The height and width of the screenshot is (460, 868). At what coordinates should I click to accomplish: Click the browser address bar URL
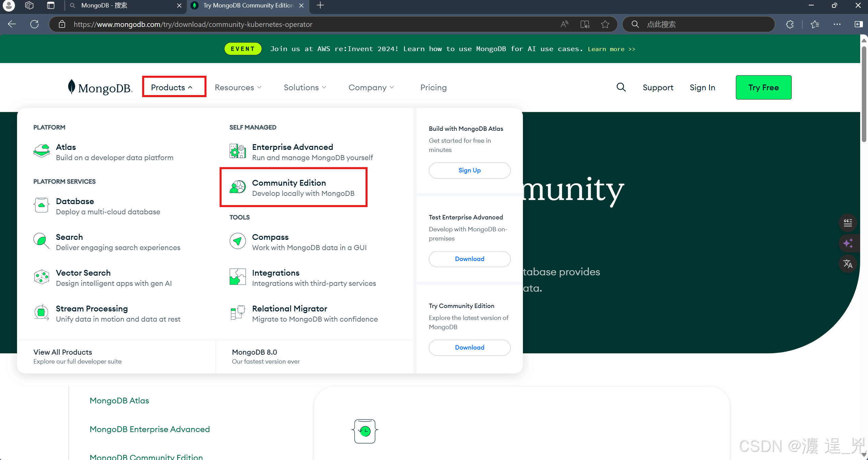tap(193, 24)
